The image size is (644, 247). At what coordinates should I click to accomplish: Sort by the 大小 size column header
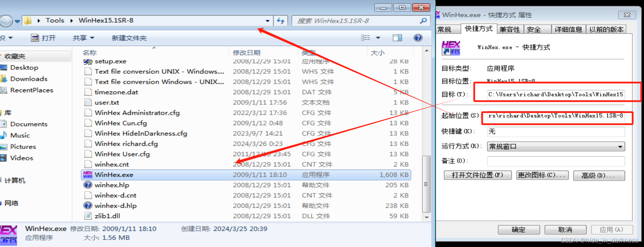click(x=377, y=53)
